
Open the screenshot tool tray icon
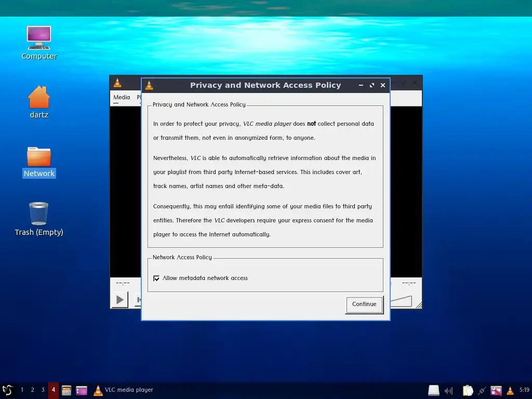(x=496, y=391)
